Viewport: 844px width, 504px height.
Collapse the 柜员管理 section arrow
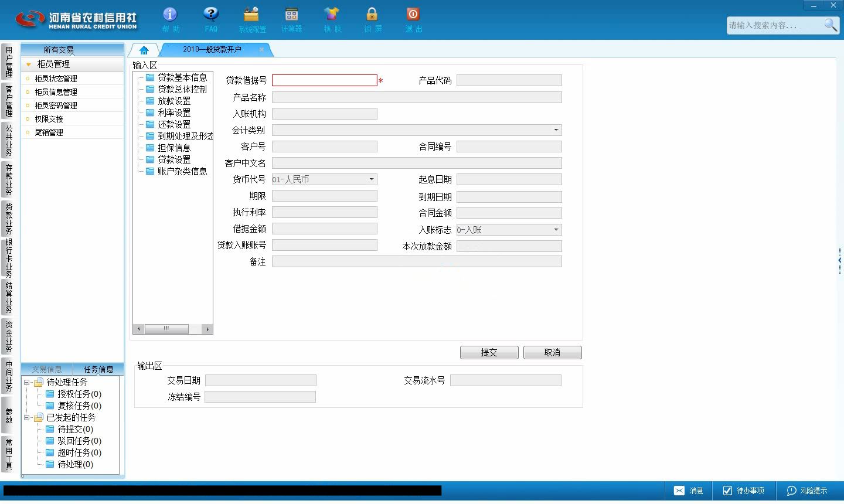(29, 64)
